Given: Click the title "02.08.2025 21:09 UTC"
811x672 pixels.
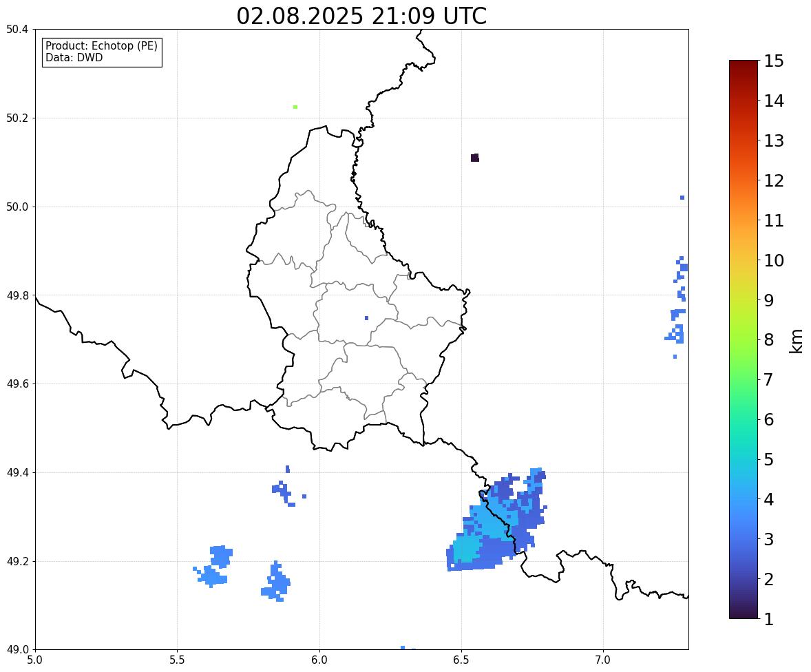Looking at the screenshot, I should 361,16.
